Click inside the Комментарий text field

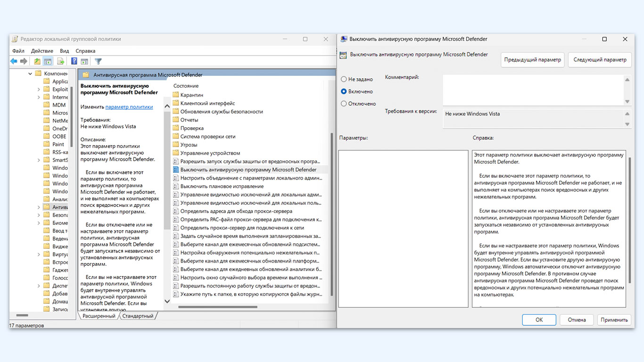coord(533,90)
